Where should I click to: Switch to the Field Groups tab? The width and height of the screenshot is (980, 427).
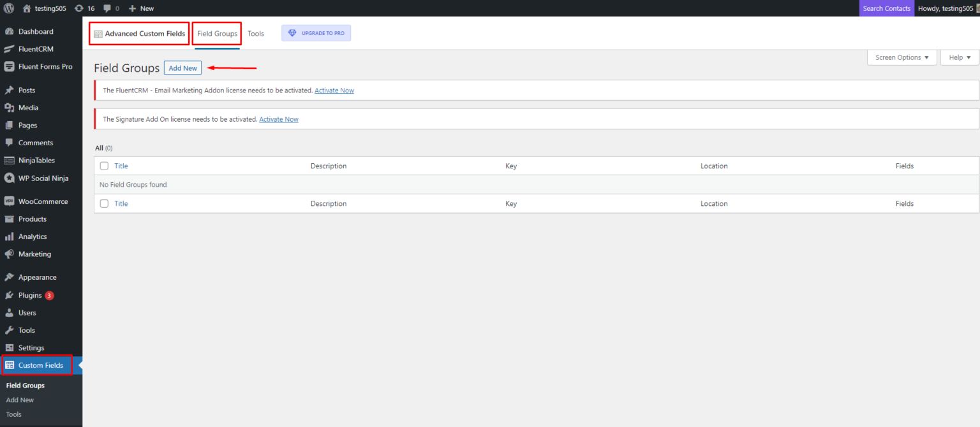216,33
